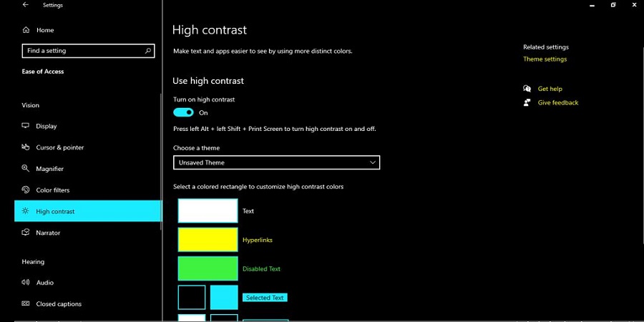Click the back arrow icon in Settings
Screen dimensions: 644x322
tap(26, 5)
